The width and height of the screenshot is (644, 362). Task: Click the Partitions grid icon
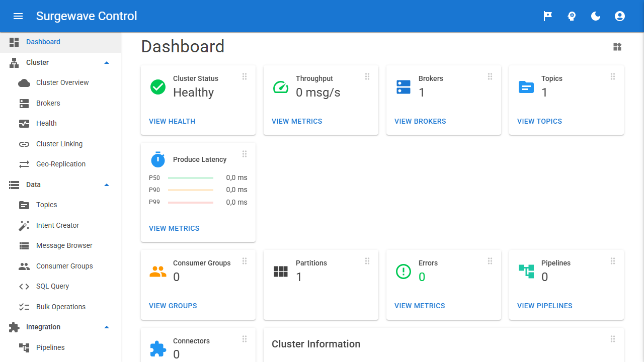[281, 271]
